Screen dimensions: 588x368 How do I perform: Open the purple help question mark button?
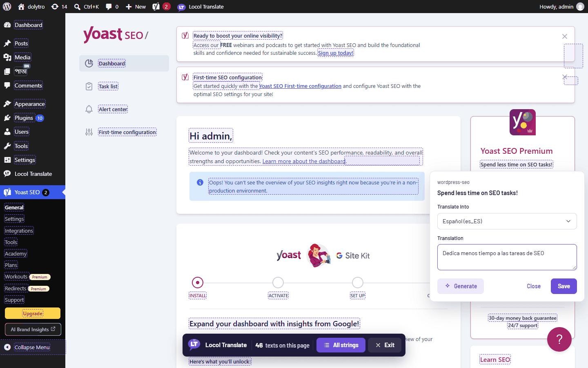[559, 339]
